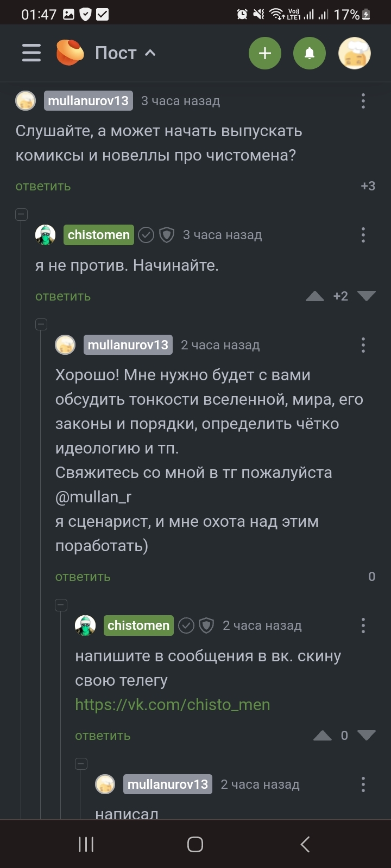Downvote chistomen's comment with vk link
The width and height of the screenshot is (391, 868).
click(367, 736)
